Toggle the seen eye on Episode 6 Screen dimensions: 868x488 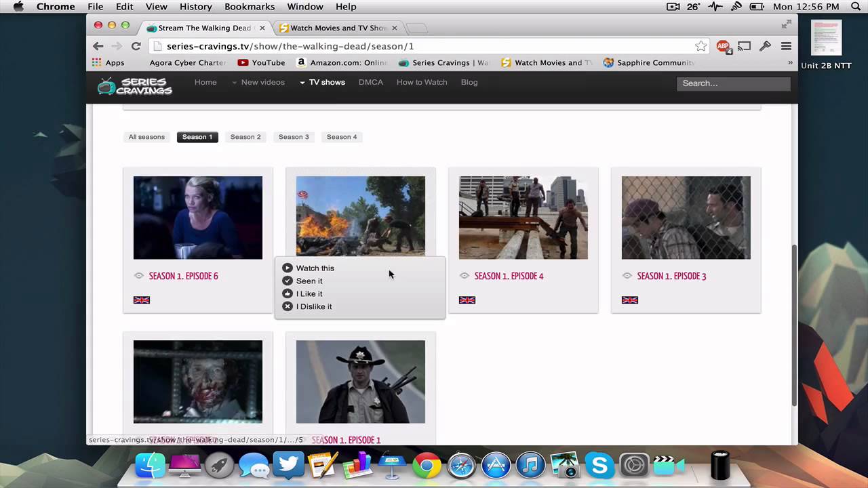139,276
